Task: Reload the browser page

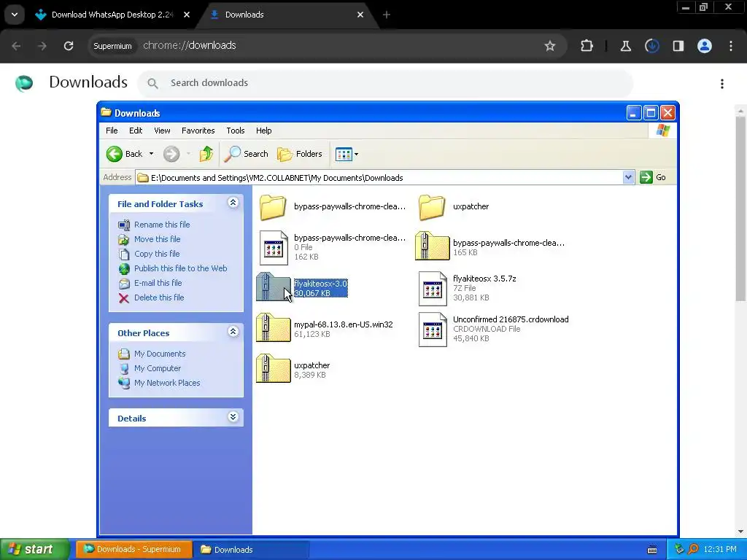Action: [69, 46]
